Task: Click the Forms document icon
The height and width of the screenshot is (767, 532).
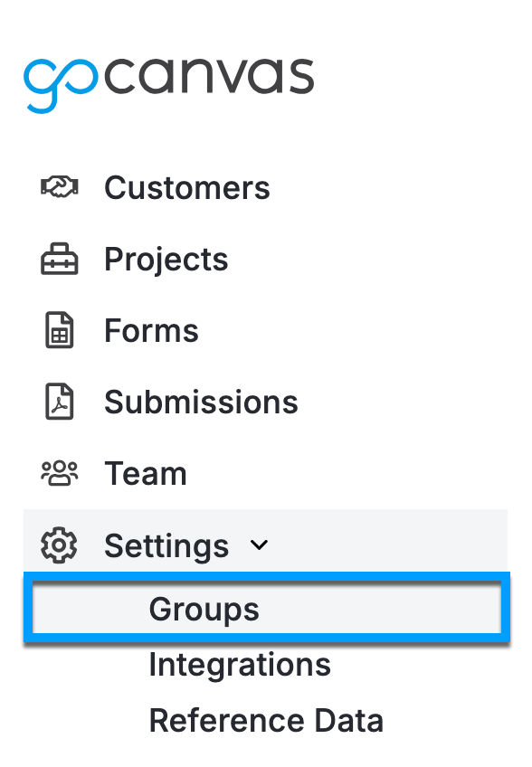Action: [58, 330]
